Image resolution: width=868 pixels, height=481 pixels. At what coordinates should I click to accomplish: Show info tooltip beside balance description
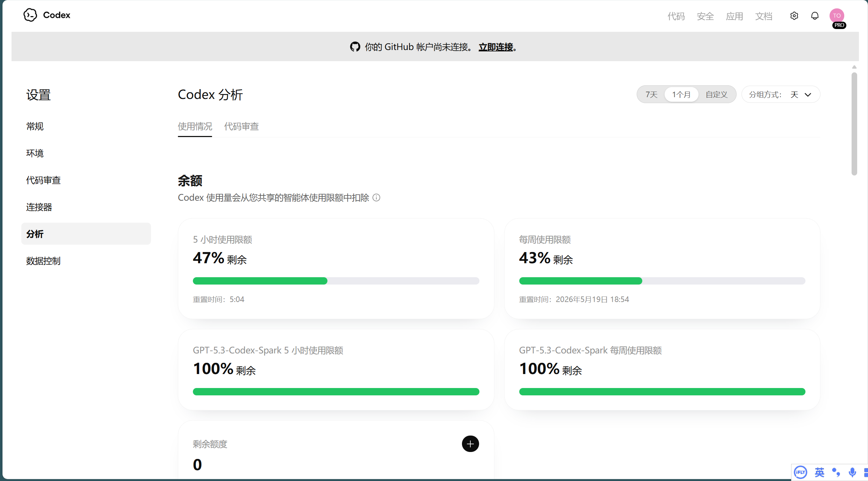[376, 198]
